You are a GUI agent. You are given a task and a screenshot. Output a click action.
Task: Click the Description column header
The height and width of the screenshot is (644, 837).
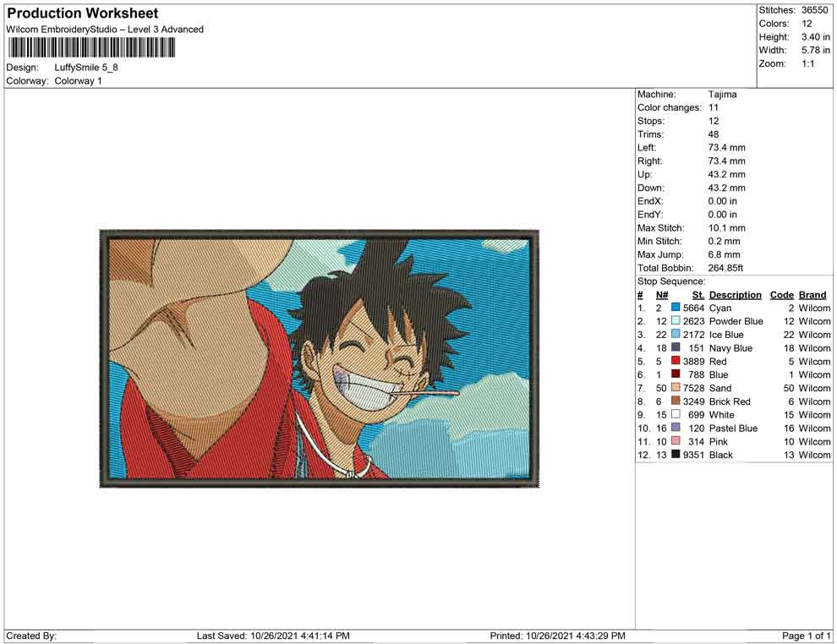tap(735, 295)
